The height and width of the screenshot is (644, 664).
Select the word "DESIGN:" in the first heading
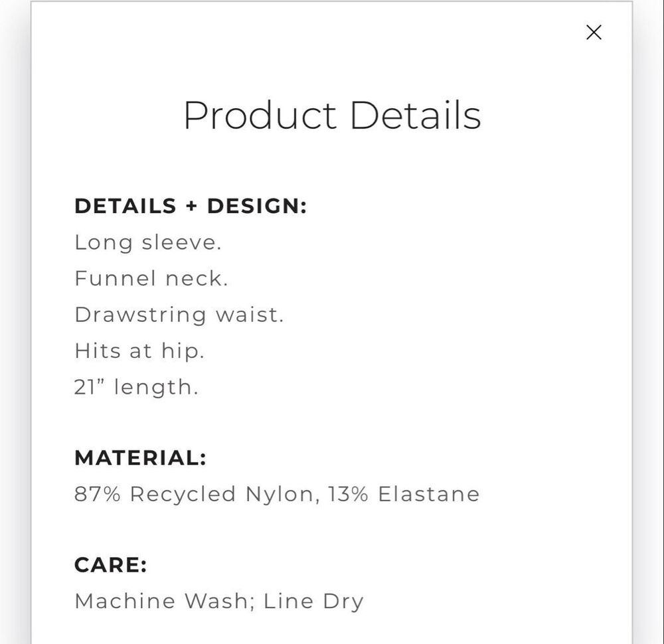click(x=257, y=206)
